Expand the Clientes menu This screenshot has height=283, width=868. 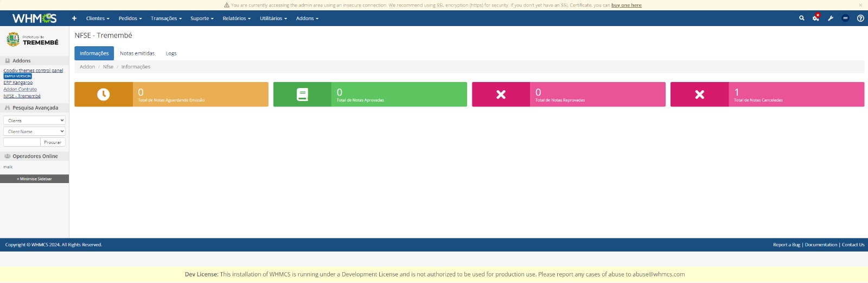(x=98, y=18)
